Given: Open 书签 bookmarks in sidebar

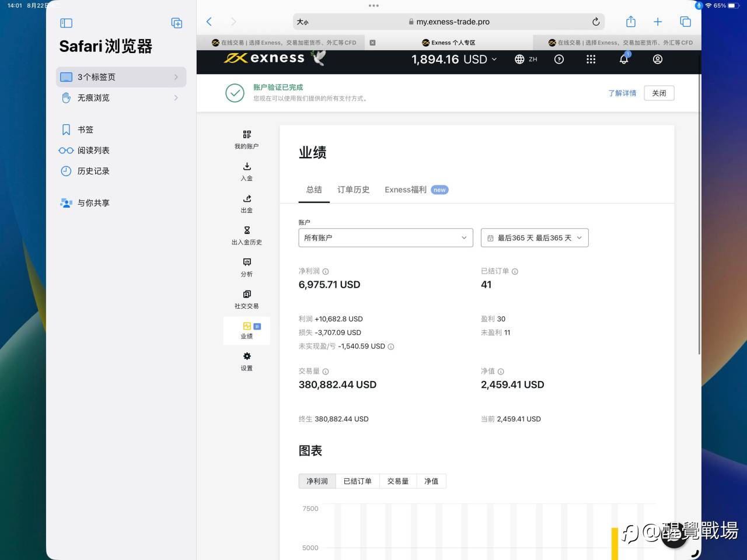Looking at the screenshot, I should click(x=121, y=129).
